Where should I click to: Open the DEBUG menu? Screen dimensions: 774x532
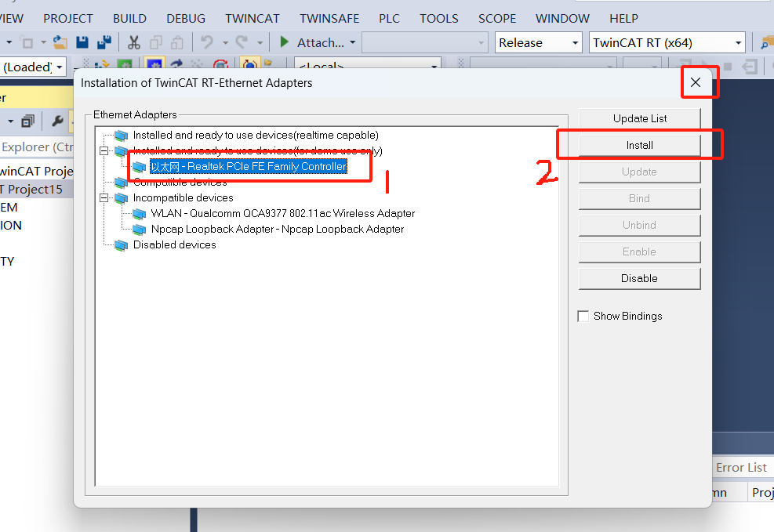(x=186, y=19)
